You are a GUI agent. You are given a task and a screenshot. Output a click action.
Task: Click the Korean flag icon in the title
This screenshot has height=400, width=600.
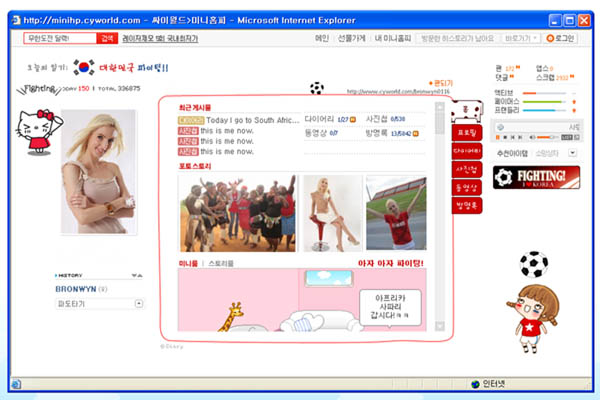click(x=84, y=68)
